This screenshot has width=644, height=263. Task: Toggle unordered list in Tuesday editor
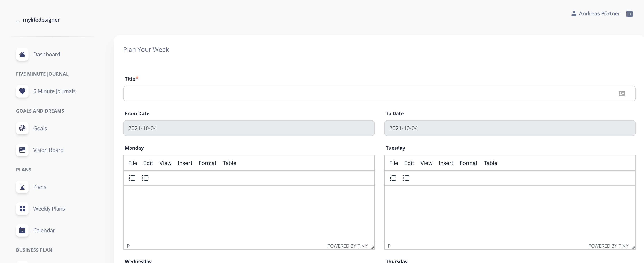pyautogui.click(x=406, y=178)
